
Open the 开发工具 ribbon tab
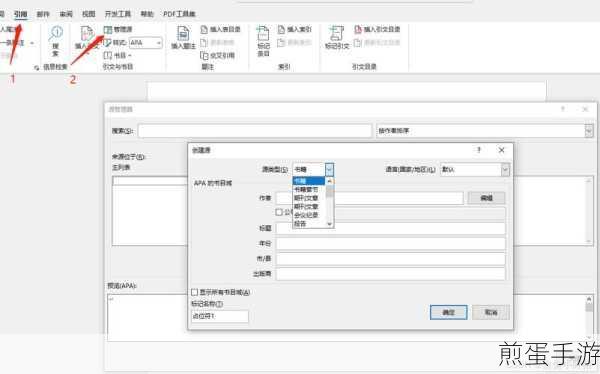coord(118,14)
